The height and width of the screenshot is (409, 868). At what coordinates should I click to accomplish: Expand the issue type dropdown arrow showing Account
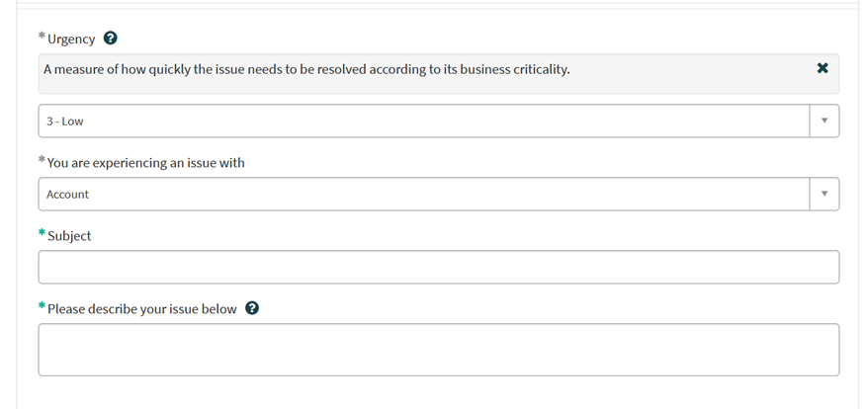(824, 195)
